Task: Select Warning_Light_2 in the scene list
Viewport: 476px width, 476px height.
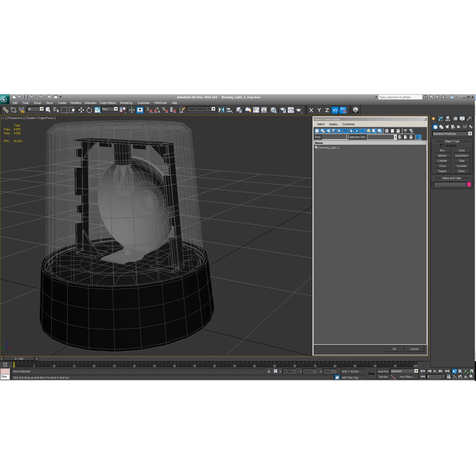Action: coord(329,148)
